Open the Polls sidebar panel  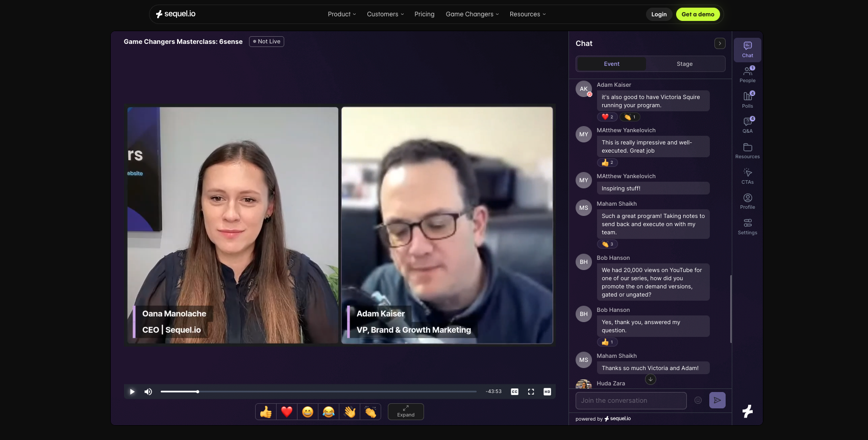click(747, 100)
